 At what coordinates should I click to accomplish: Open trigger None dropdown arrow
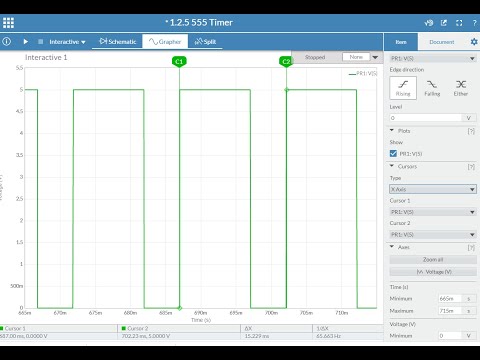[375, 57]
